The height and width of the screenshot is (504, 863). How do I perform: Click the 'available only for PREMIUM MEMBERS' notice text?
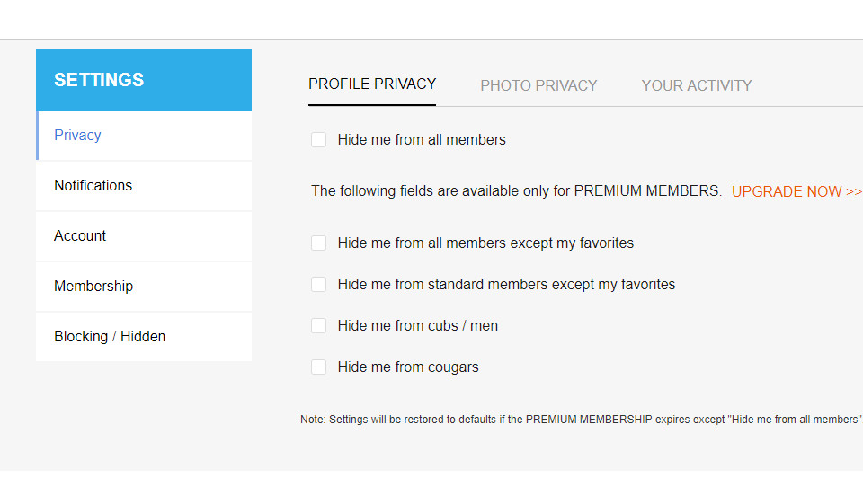(516, 190)
